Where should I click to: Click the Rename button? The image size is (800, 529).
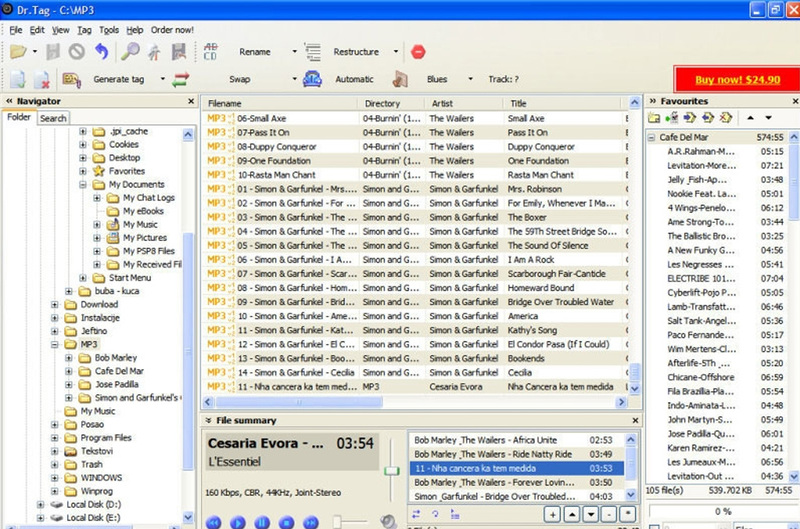tap(255, 52)
